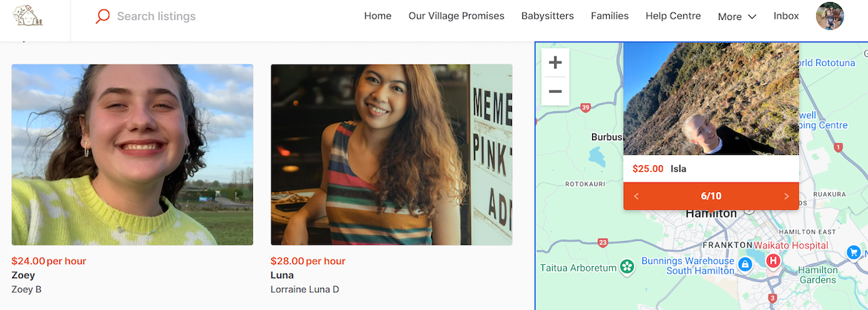The width and height of the screenshot is (868, 310).
Task: Open Luna's babysitter photo
Action: pos(391,154)
